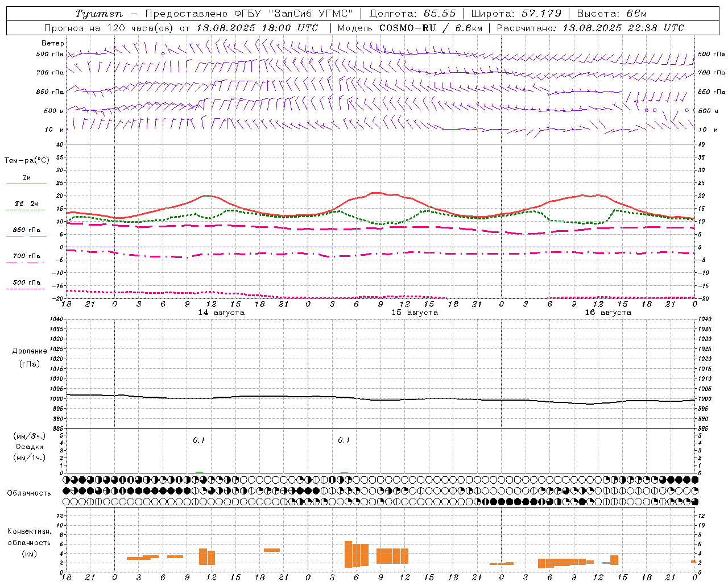The width and height of the screenshot is (728, 582).
Task: Click the 0.1 precipitation value above 15 августа
Action: point(344,440)
